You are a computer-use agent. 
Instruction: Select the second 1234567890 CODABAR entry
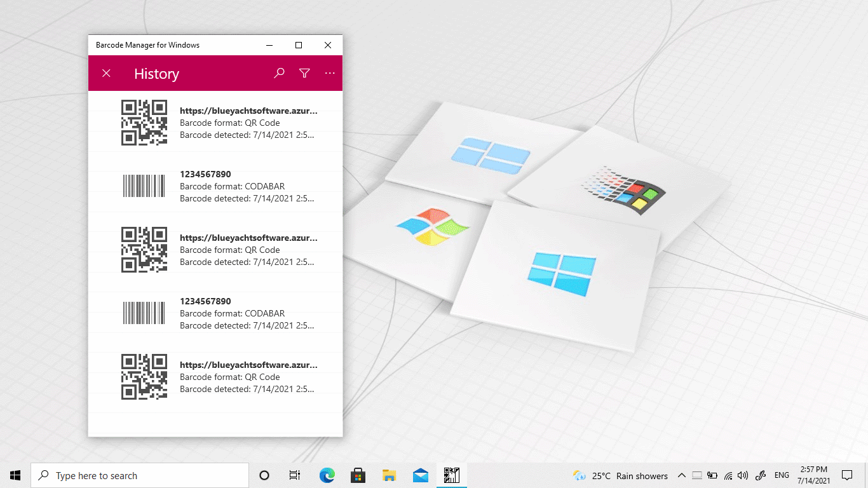point(248,313)
